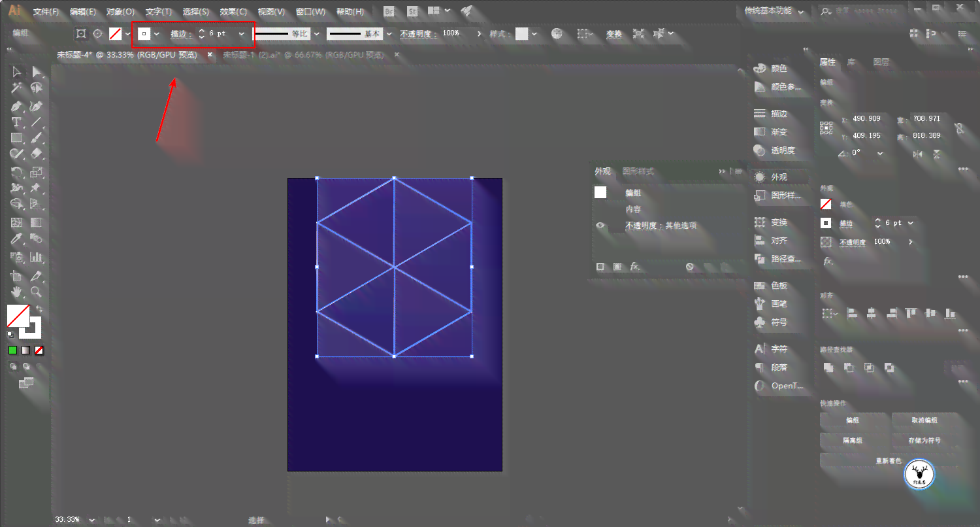Select the Scale tool
This screenshot has width=980, height=527.
tap(37, 173)
